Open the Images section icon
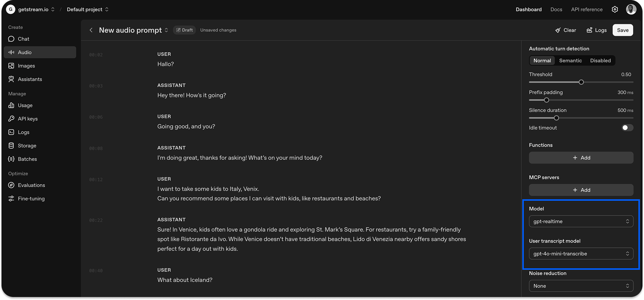The image size is (644, 300). (11, 66)
